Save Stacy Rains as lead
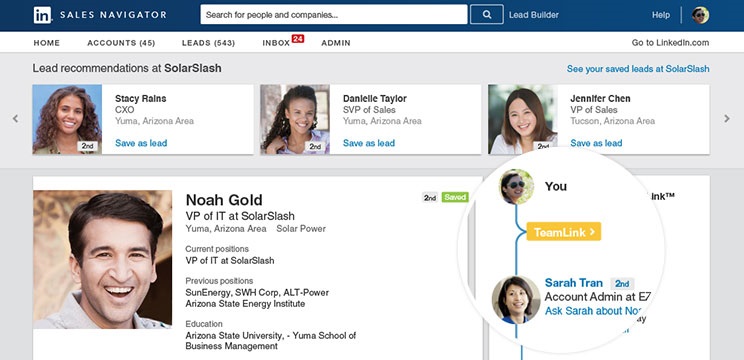 click(x=141, y=143)
